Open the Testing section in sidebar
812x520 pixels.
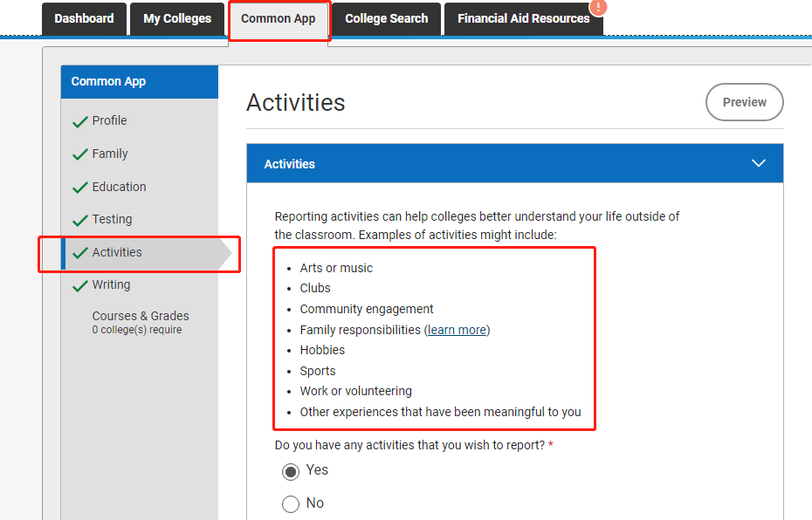click(112, 219)
